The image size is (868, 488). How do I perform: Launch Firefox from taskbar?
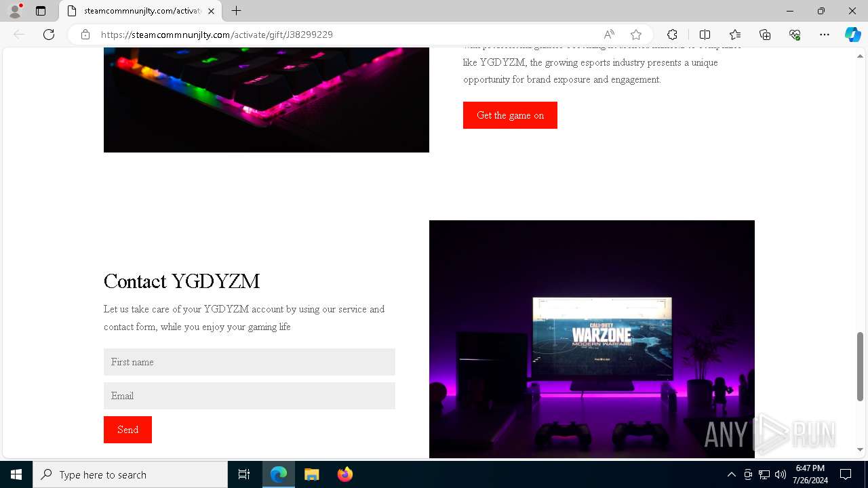(345, 474)
